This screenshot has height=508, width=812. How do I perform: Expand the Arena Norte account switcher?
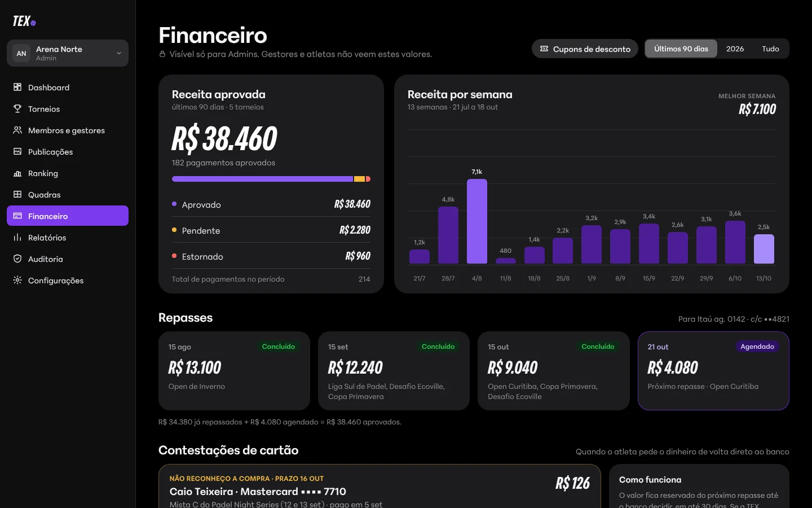click(68, 53)
